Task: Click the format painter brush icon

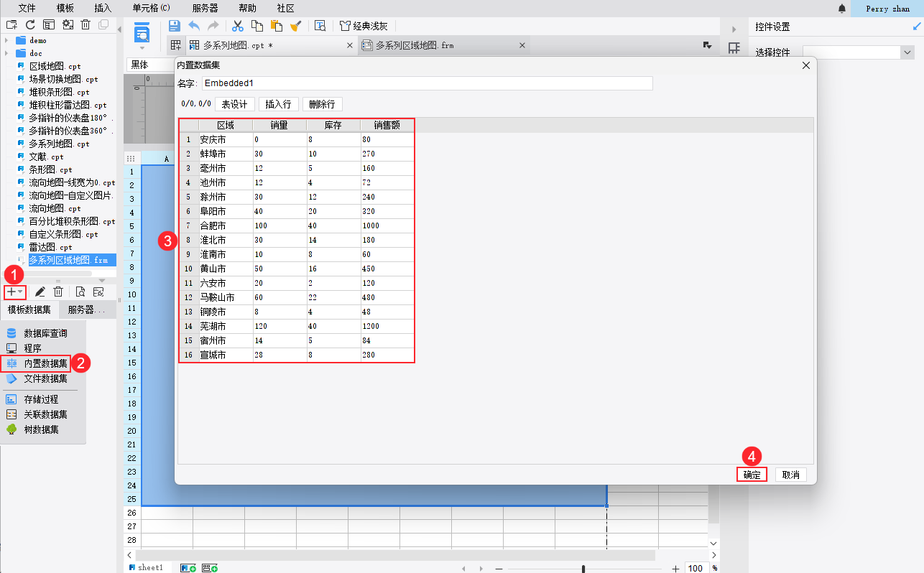Action: [x=295, y=26]
